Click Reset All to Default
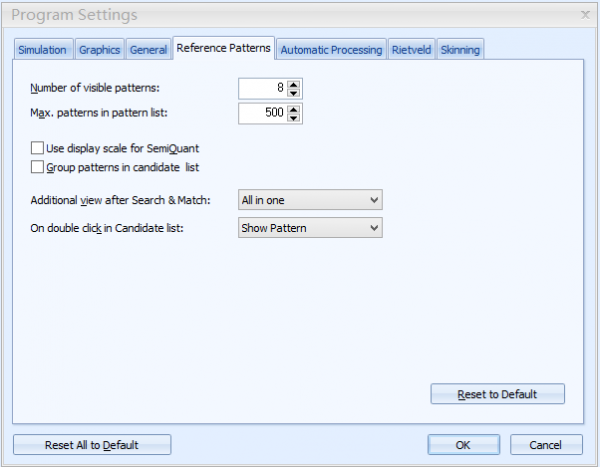 click(92, 445)
